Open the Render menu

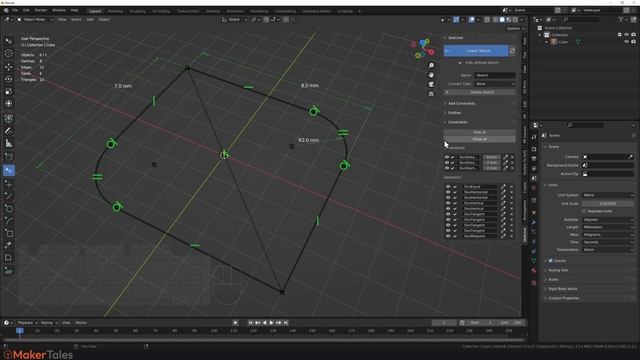tap(40, 10)
